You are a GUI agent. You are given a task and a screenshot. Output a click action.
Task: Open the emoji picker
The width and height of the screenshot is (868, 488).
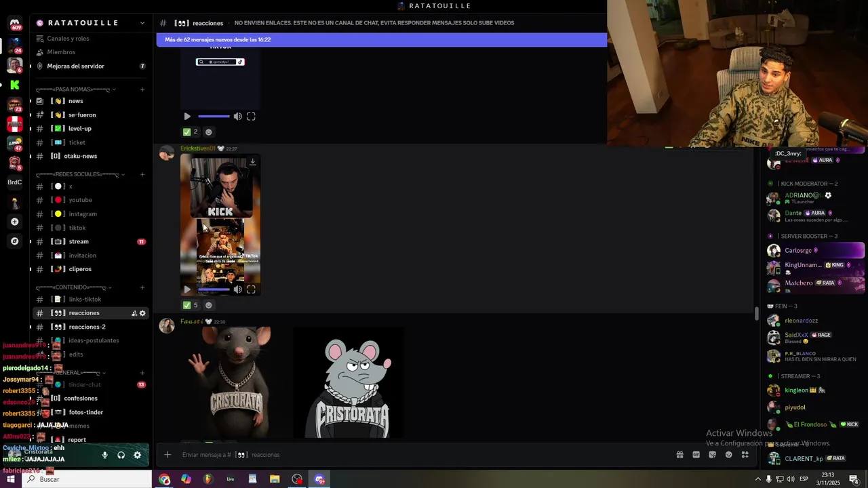click(728, 455)
